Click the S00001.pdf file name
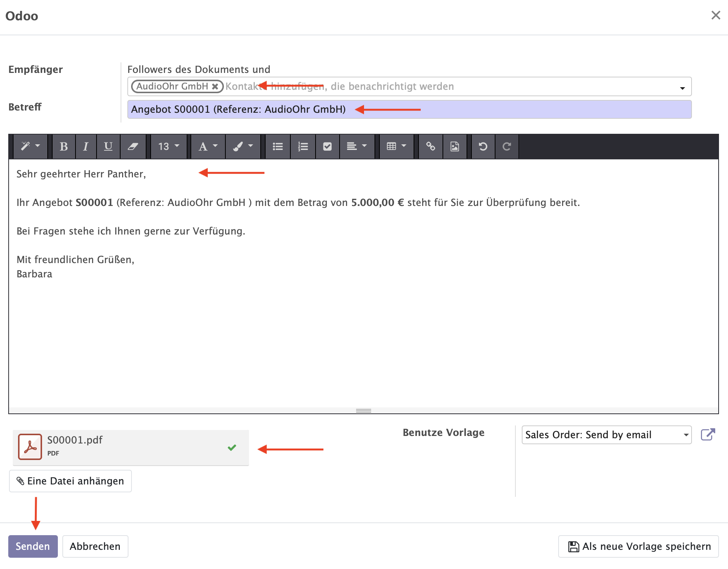The height and width of the screenshot is (569, 728). [x=75, y=440]
